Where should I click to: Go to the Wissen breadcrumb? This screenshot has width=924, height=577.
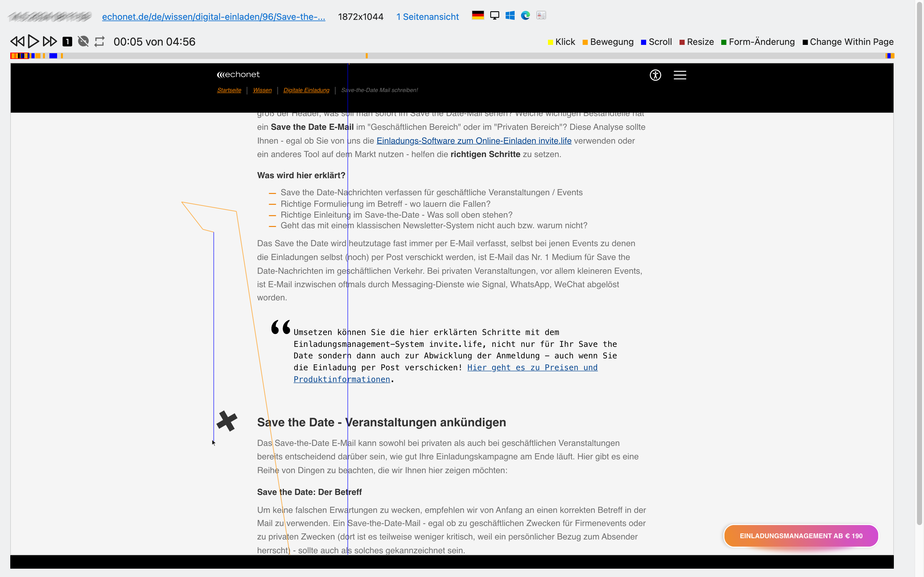click(x=262, y=90)
